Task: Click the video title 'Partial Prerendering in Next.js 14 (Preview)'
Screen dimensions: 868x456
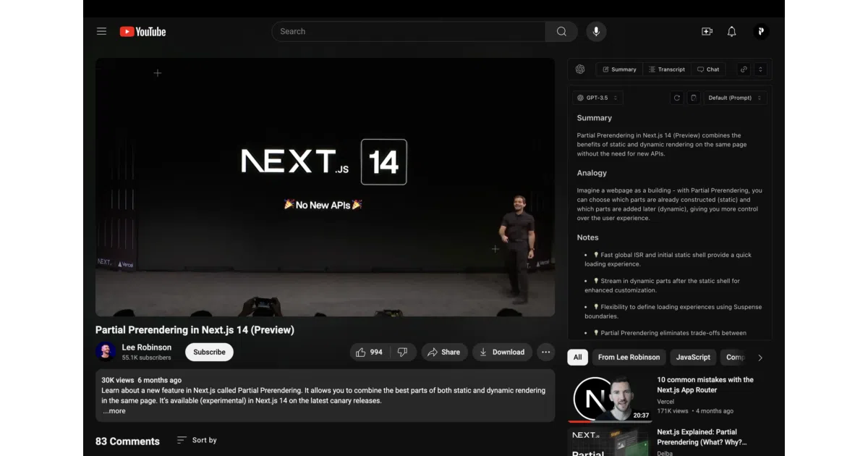Action: (195, 330)
